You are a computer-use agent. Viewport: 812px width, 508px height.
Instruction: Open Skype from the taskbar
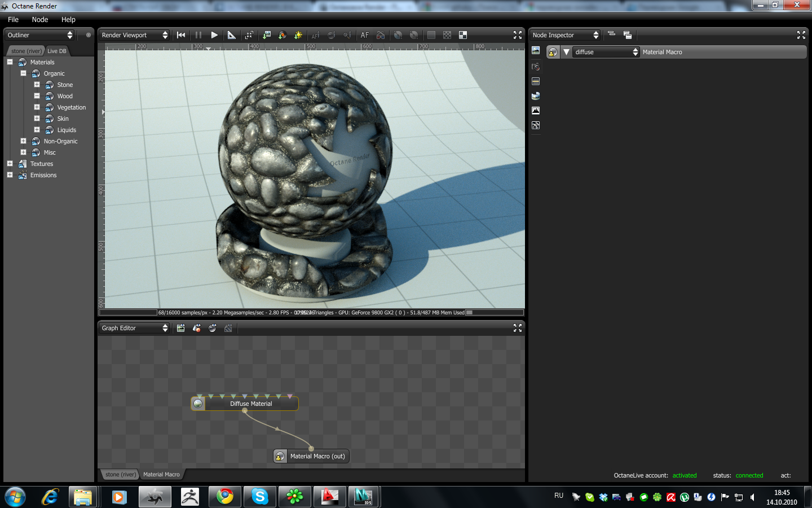[x=260, y=497]
